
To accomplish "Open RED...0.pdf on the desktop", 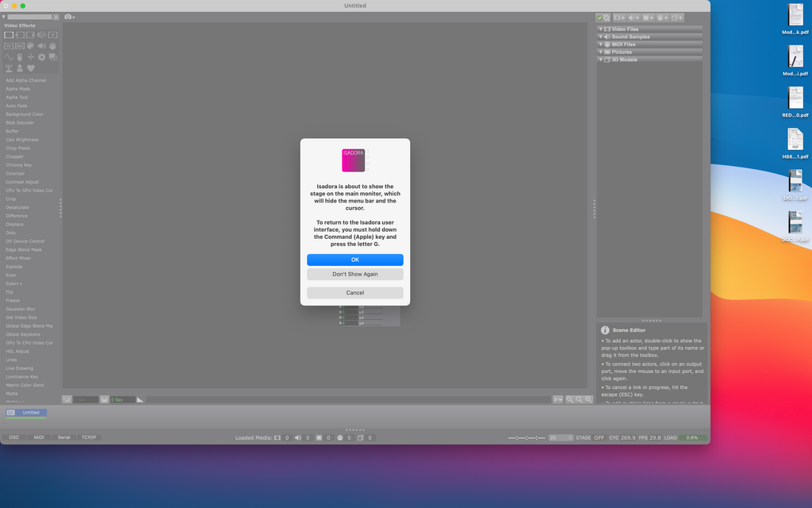I will [795, 102].
